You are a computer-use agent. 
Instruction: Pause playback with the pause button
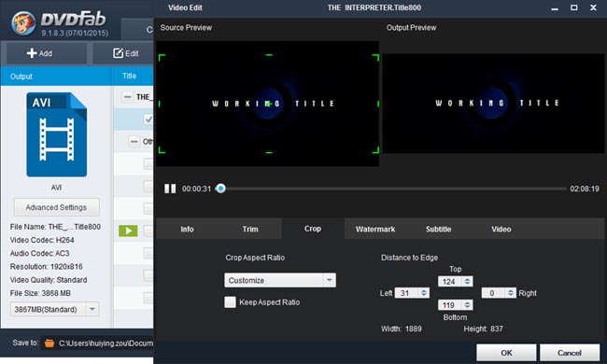(170, 189)
